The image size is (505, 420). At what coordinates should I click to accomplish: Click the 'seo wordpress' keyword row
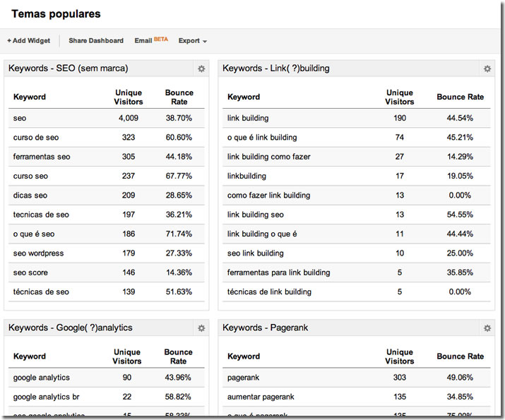click(39, 253)
